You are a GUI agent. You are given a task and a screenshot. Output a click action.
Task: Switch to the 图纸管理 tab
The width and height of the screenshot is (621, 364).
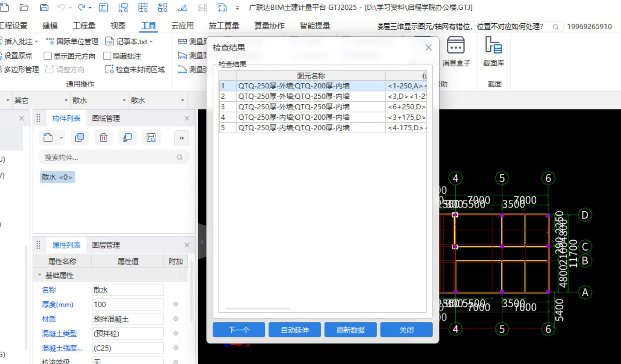pos(106,118)
